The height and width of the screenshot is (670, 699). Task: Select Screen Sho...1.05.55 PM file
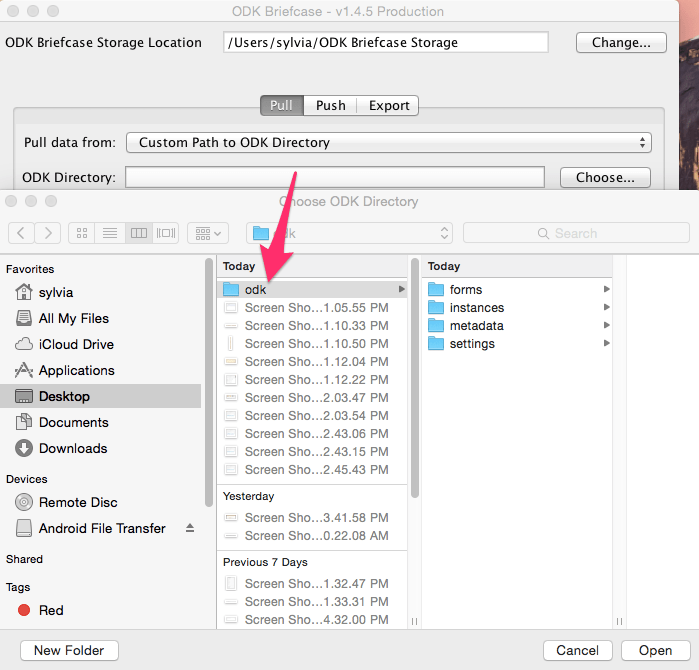pos(312,308)
